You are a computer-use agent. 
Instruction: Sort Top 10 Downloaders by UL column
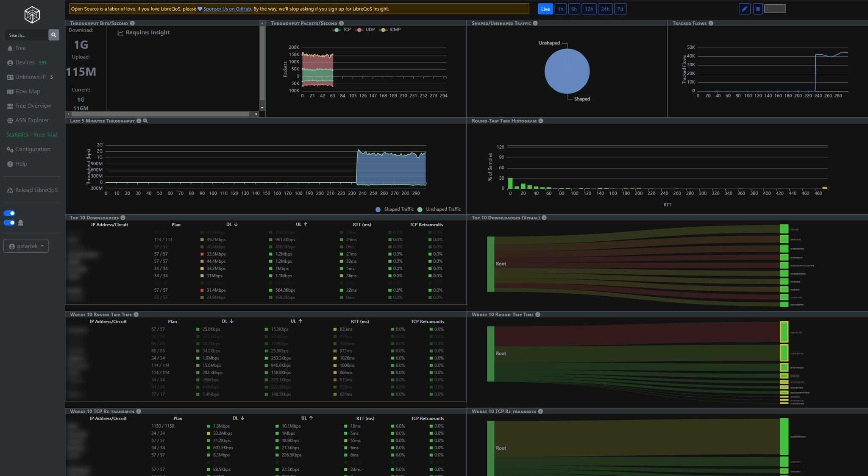(x=302, y=225)
